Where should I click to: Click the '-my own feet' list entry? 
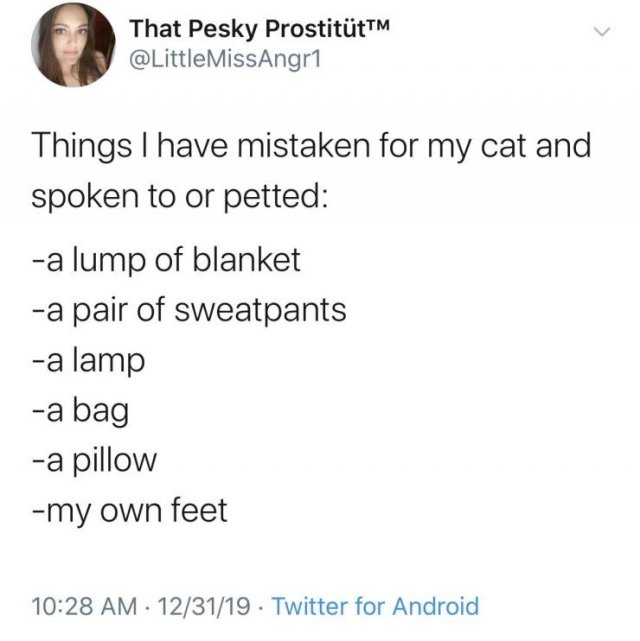pyautogui.click(x=130, y=511)
